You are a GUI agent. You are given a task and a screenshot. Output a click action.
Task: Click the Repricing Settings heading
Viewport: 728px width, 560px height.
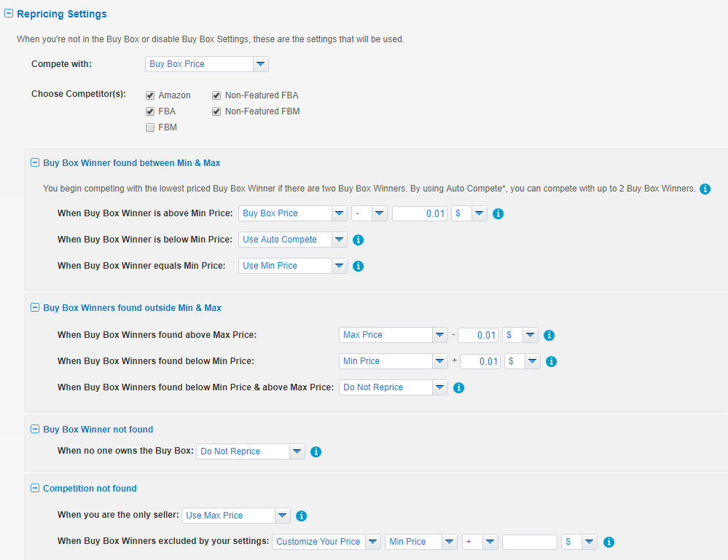(62, 14)
